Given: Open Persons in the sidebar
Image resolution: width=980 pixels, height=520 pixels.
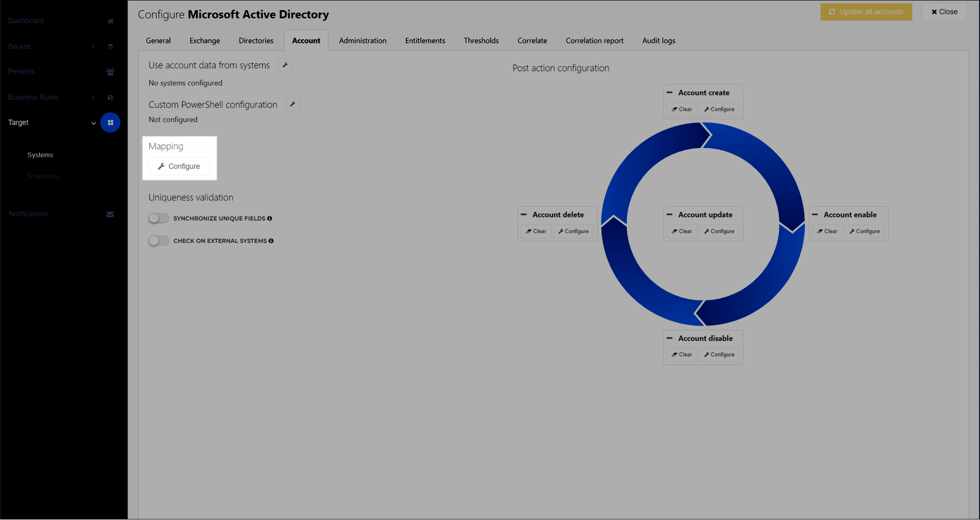Looking at the screenshot, I should (x=21, y=72).
